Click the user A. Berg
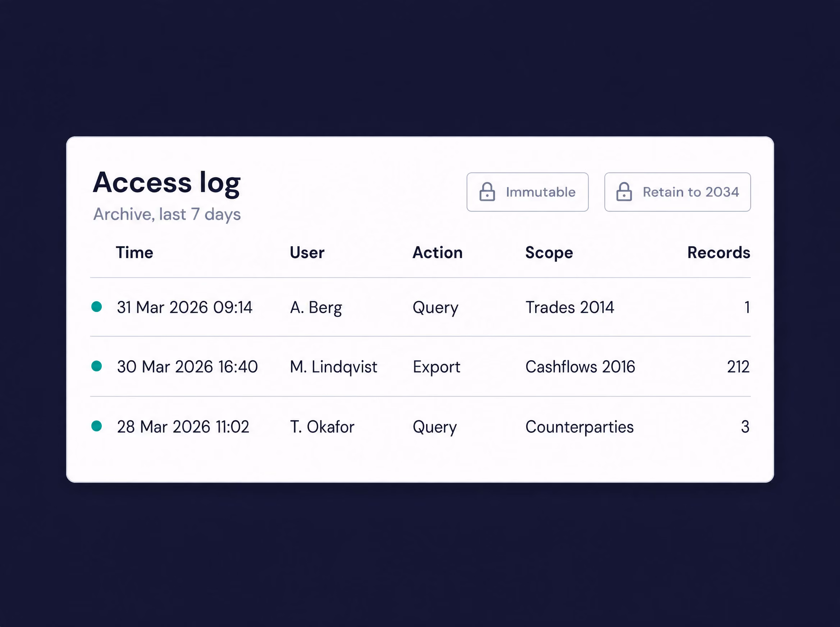 316,308
